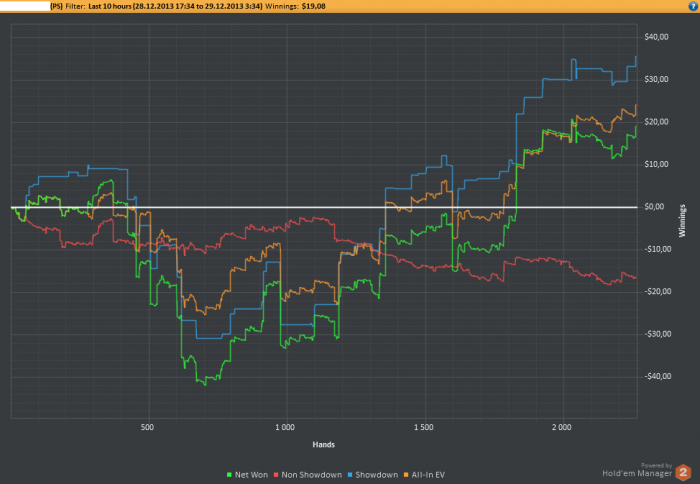
Task: Click the Hands axis title
Action: [324, 445]
